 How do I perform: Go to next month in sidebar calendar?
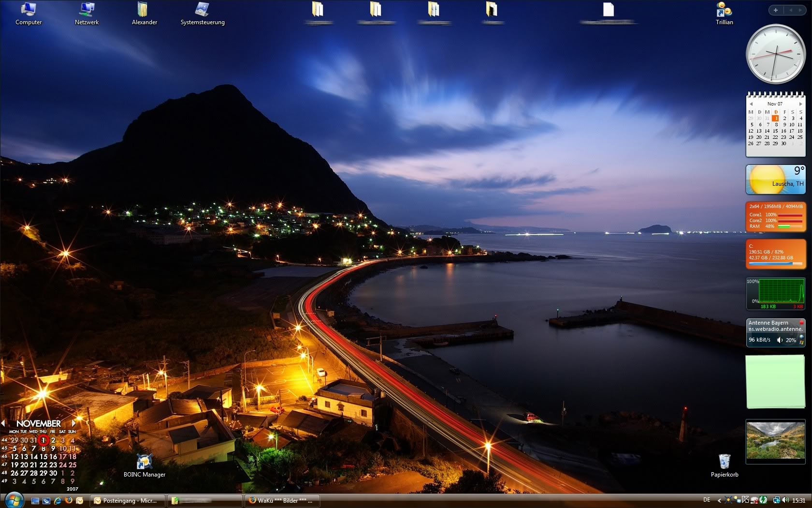[x=800, y=104]
